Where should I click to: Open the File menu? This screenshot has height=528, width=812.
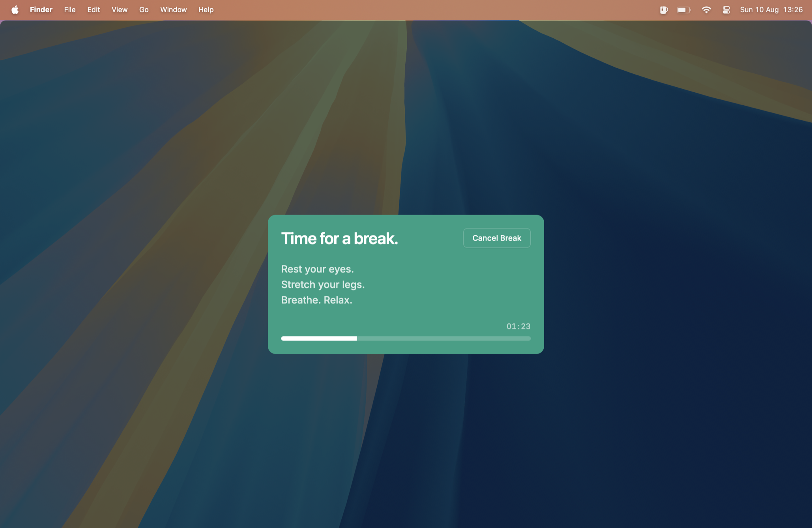click(x=70, y=10)
